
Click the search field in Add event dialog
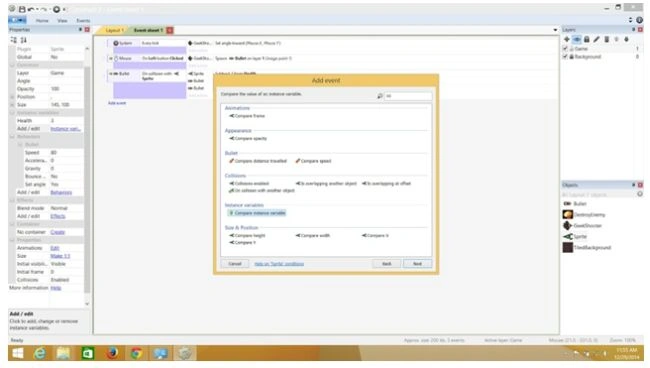pos(408,96)
